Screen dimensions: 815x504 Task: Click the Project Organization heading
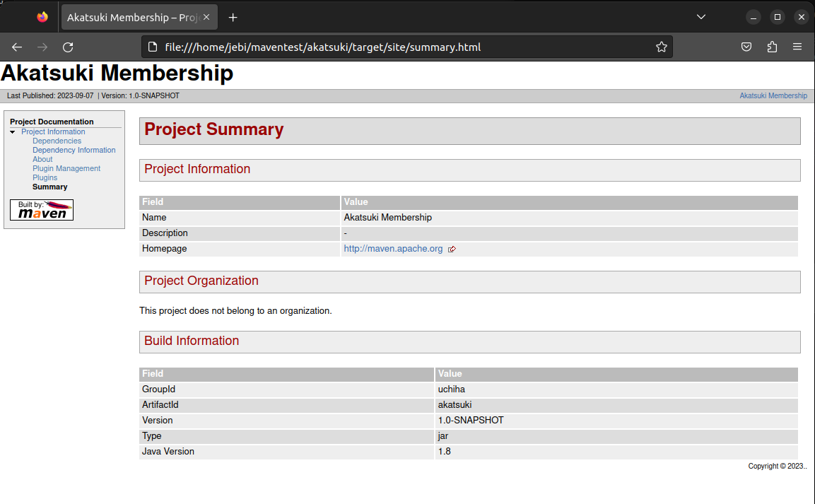[x=201, y=281]
